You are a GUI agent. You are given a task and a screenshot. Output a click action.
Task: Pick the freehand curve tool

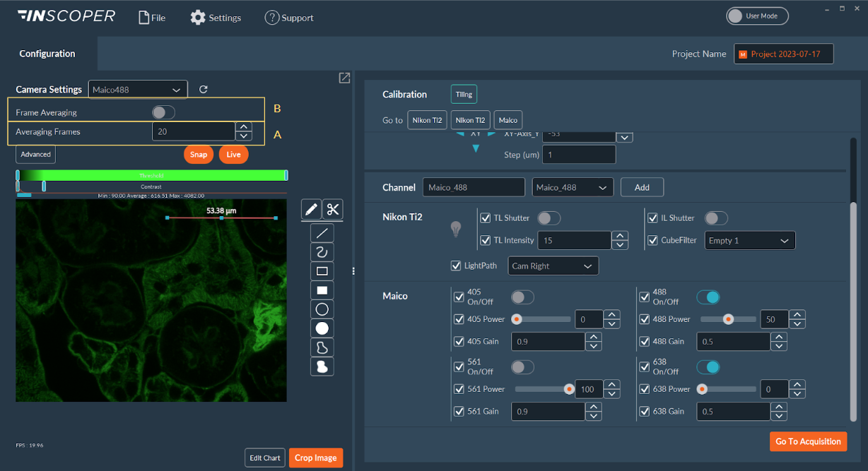click(322, 252)
